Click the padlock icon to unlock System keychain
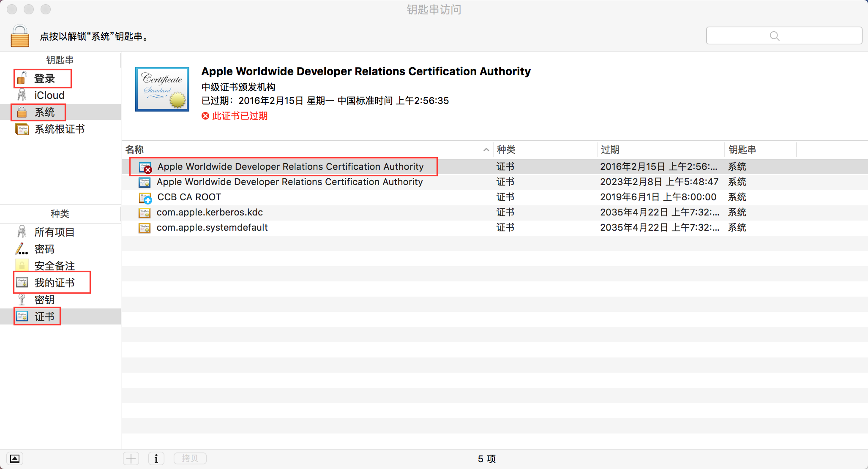The width and height of the screenshot is (868, 469). click(x=20, y=36)
